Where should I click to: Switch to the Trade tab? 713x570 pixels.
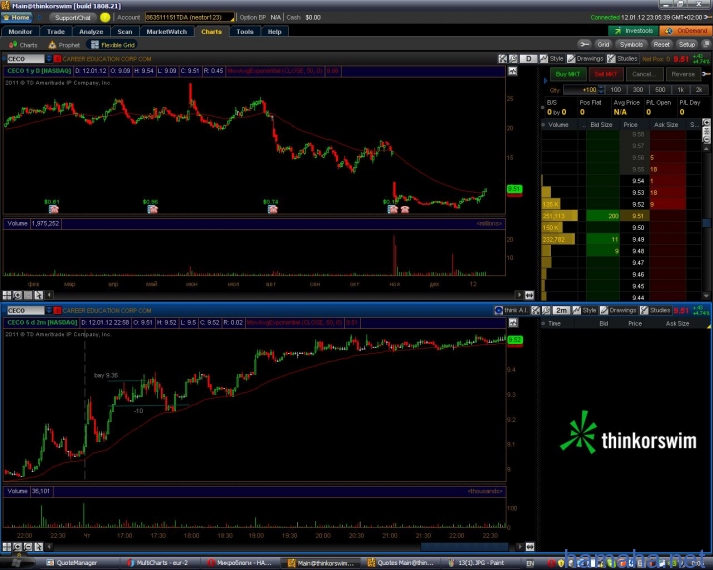55,31
